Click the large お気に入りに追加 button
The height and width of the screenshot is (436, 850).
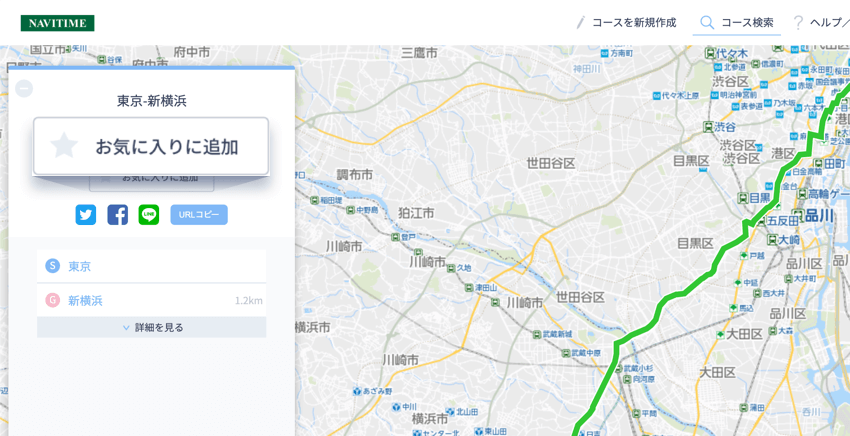pos(151,146)
